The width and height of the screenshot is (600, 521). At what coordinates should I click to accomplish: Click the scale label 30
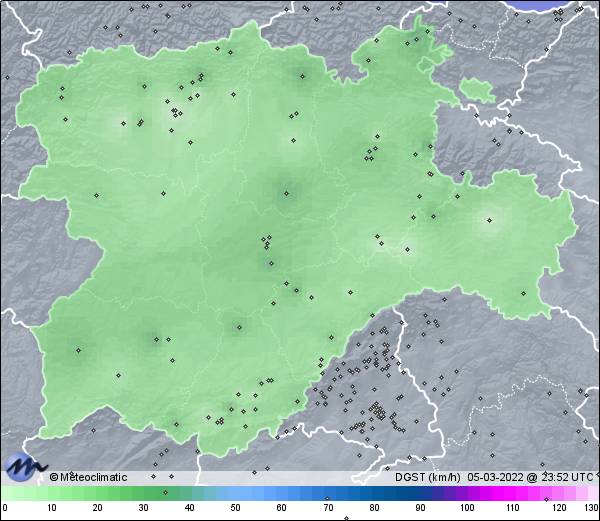point(143,508)
